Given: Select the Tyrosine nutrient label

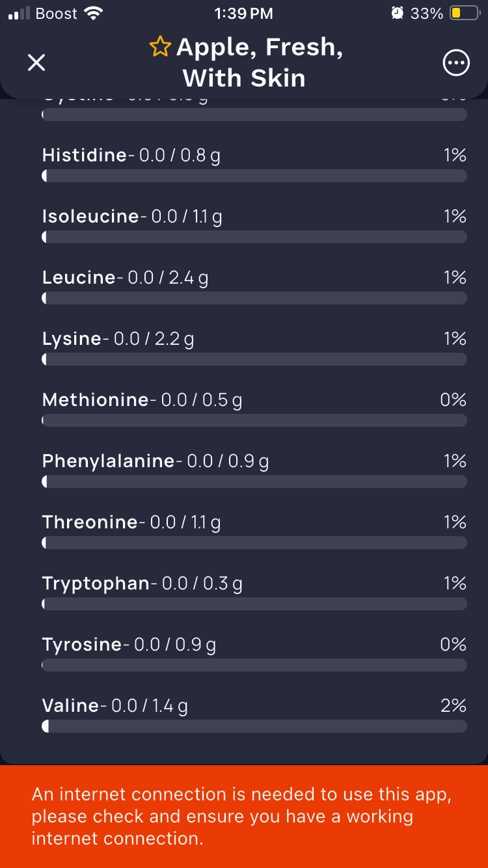Looking at the screenshot, I should [x=82, y=645].
